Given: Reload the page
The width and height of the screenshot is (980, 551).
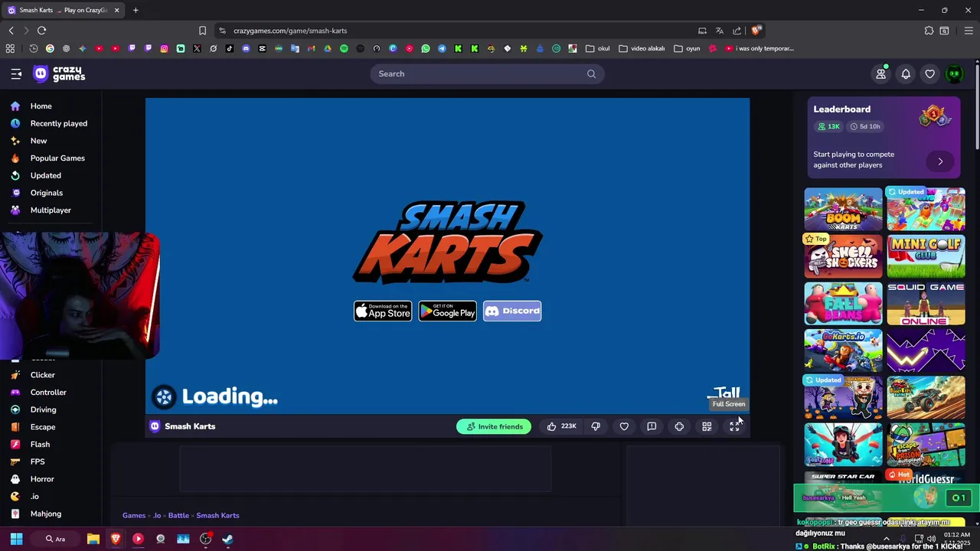Looking at the screenshot, I should (x=41, y=31).
